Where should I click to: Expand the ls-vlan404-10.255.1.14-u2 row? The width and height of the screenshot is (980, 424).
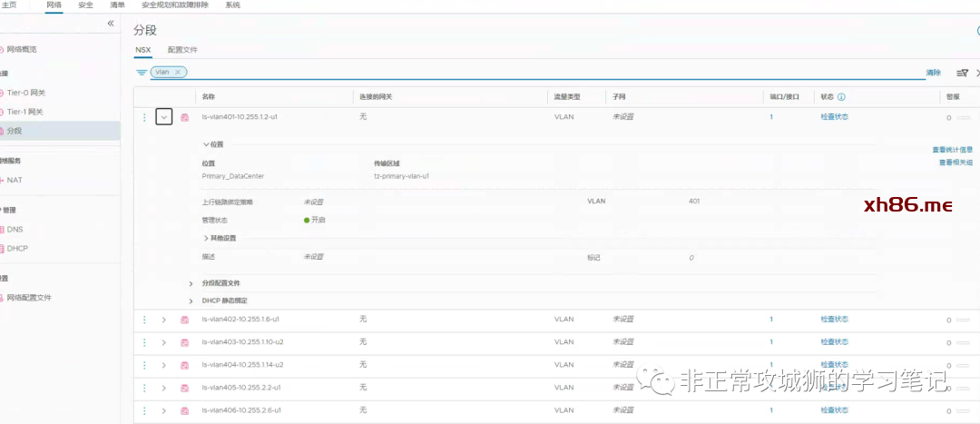pos(164,365)
